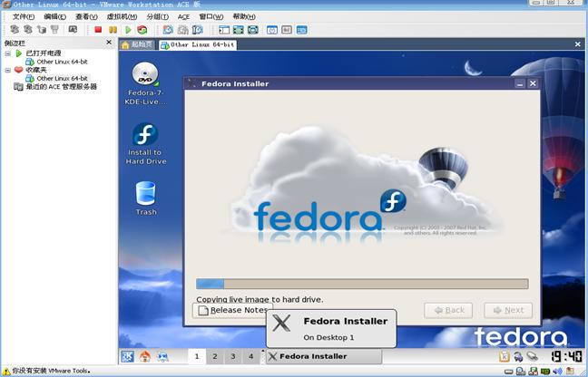Click the gray tray icon left of the clock
The image size is (588, 377).
(x=532, y=356)
